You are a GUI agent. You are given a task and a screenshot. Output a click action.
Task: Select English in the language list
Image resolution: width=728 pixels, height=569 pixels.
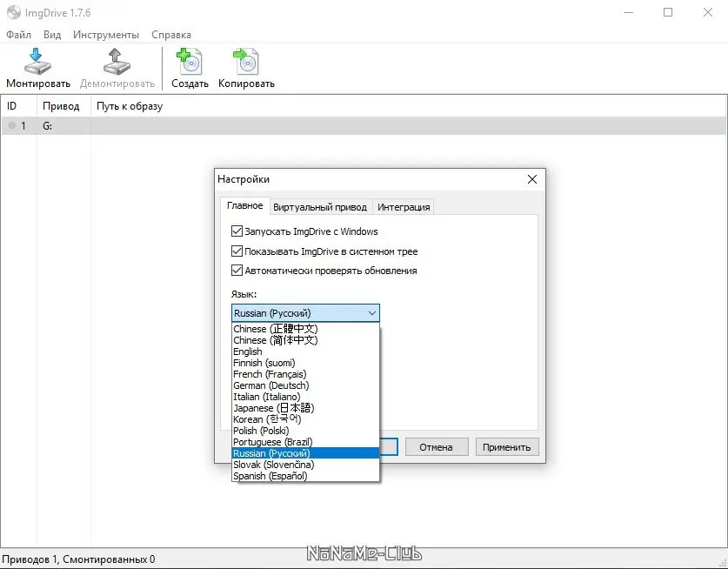pos(305,351)
